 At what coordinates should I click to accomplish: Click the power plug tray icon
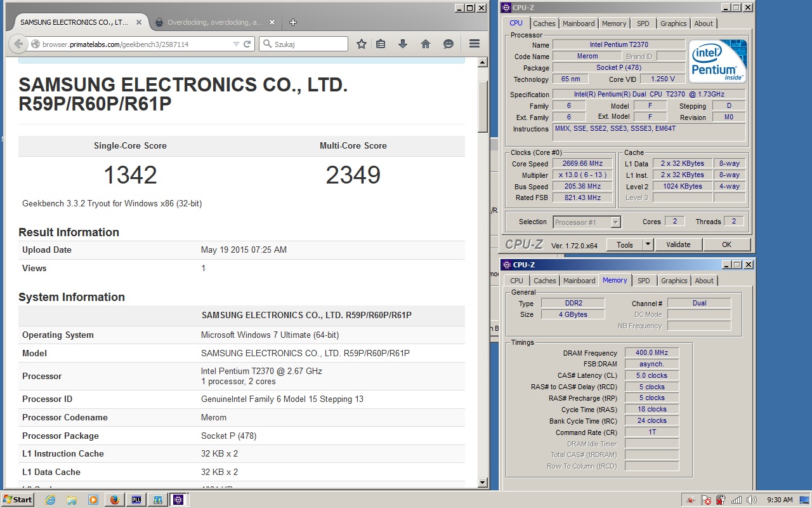[x=721, y=500]
